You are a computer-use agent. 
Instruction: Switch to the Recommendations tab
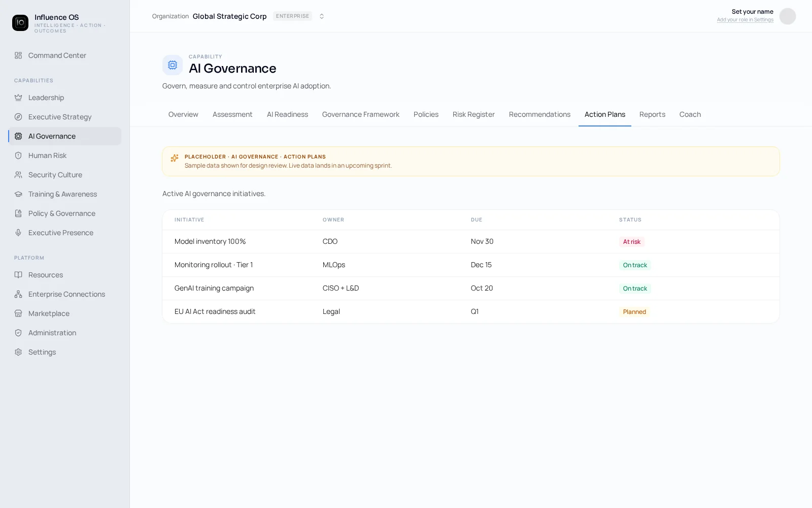pos(539,114)
